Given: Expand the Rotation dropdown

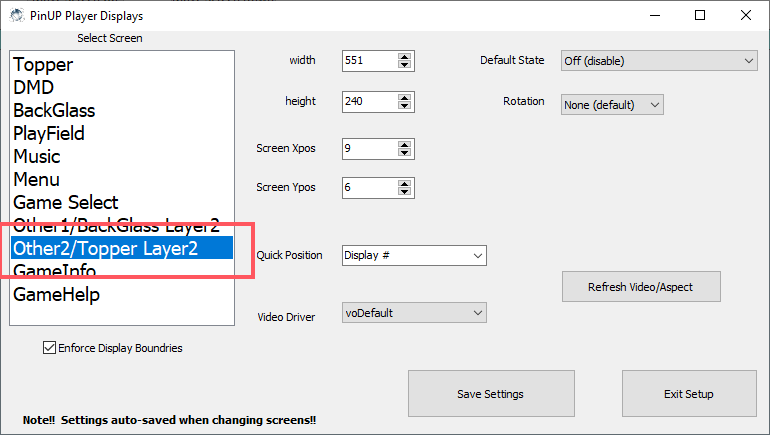Looking at the screenshot, I should [612, 104].
